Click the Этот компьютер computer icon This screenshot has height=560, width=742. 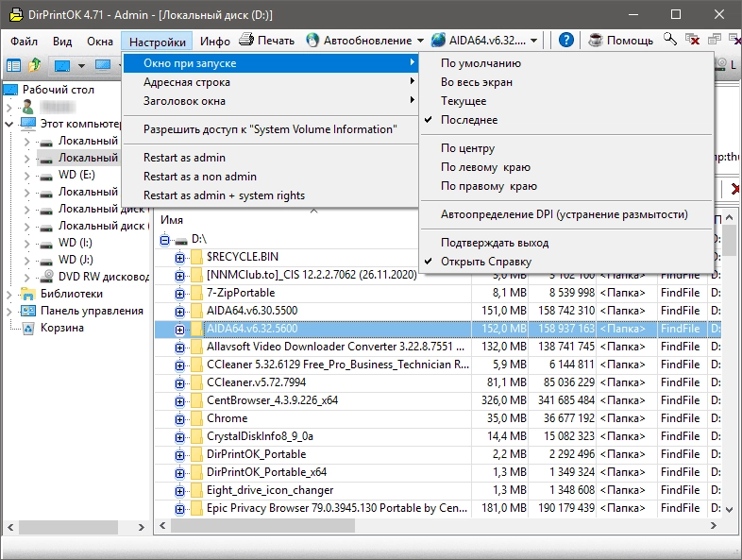[28, 124]
